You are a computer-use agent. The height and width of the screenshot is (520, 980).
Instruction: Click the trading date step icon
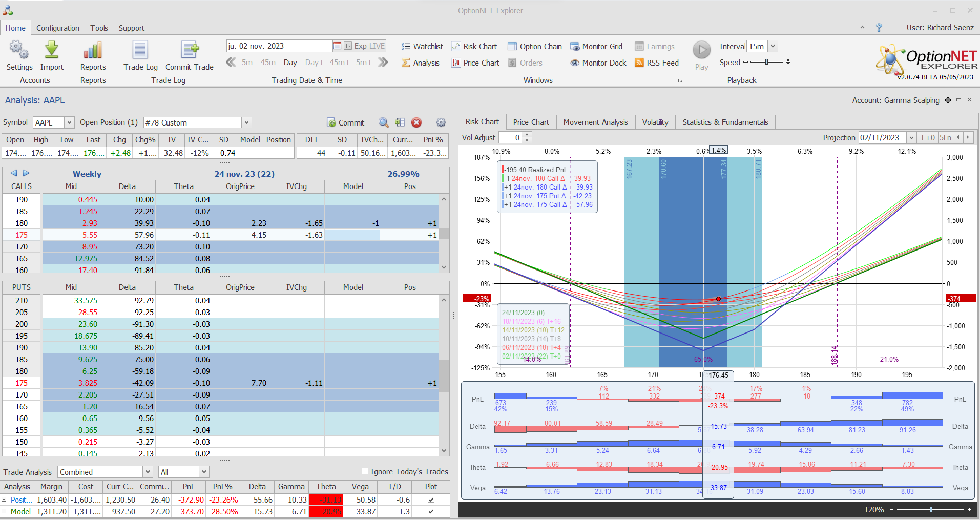348,46
